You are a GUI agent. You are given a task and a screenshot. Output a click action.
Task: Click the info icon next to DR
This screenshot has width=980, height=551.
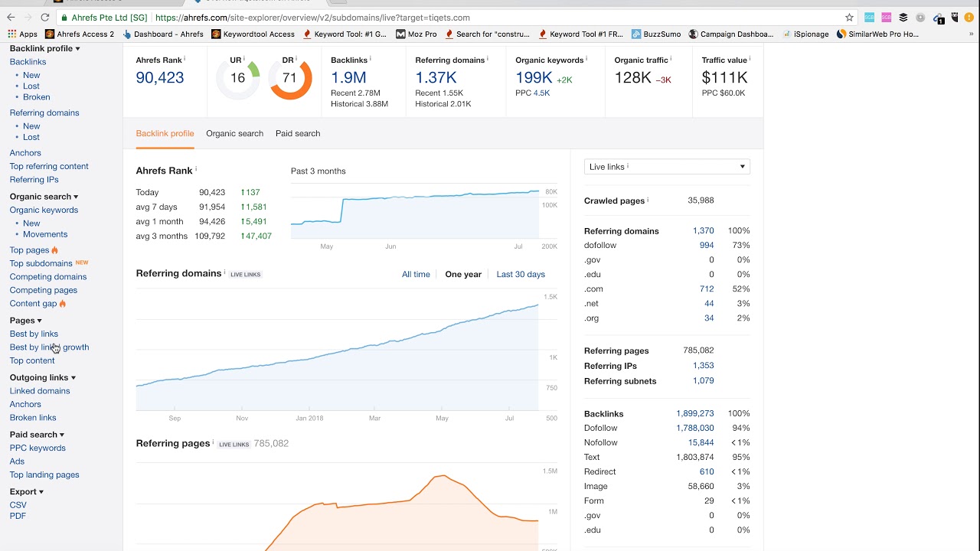(297, 58)
